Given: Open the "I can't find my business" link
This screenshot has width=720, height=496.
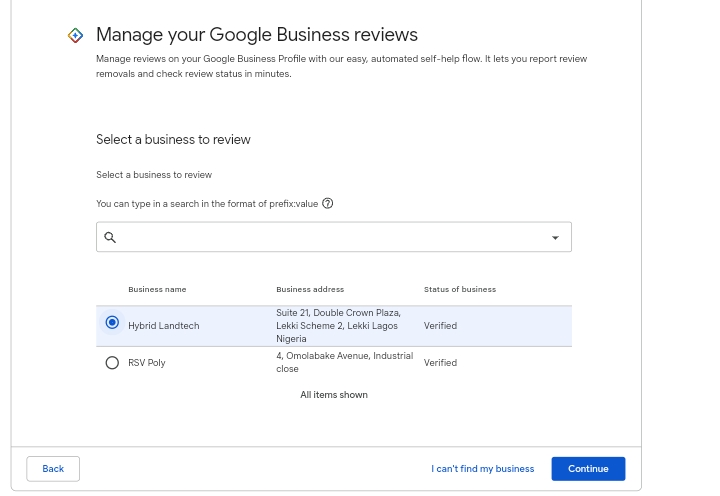Looking at the screenshot, I should [483, 469].
